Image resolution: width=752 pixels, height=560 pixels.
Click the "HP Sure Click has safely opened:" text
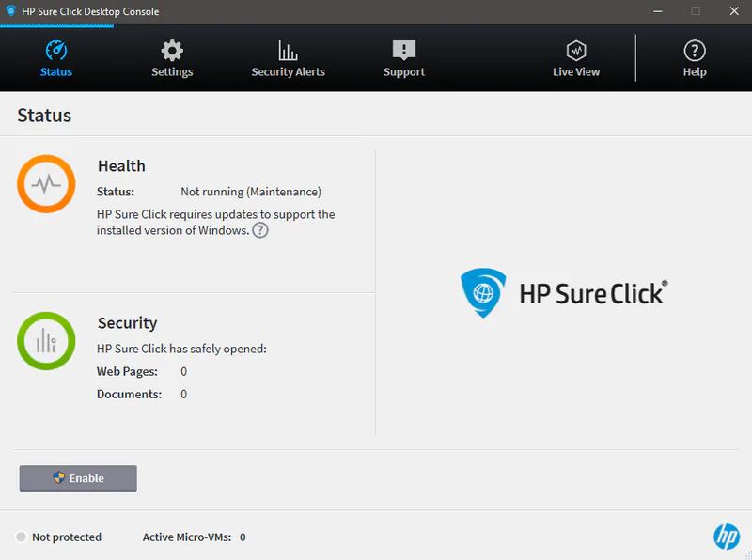pos(181,349)
